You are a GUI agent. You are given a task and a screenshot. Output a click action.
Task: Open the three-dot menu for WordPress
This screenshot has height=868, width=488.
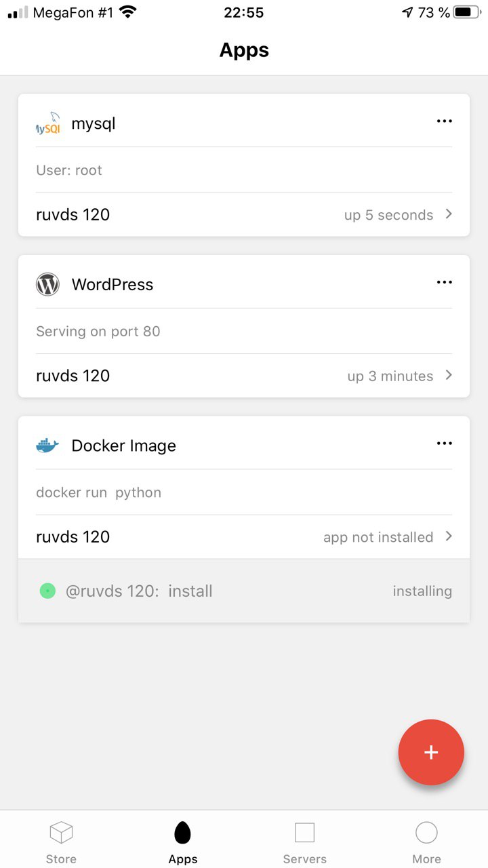[444, 282]
